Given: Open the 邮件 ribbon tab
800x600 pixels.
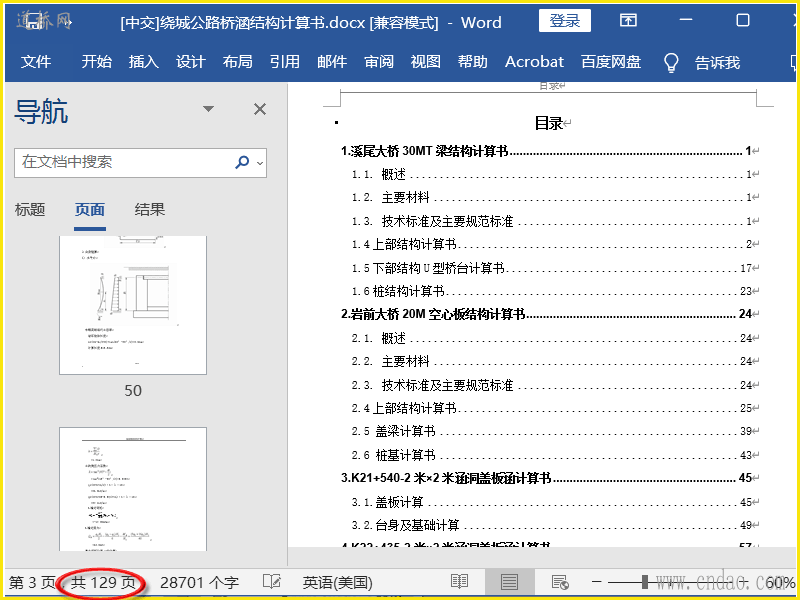Looking at the screenshot, I should [332, 62].
